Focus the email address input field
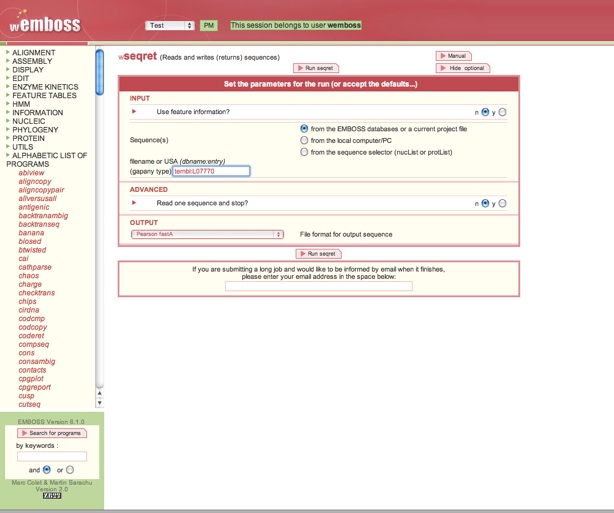Image resolution: width=614 pixels, height=513 pixels. click(319, 286)
